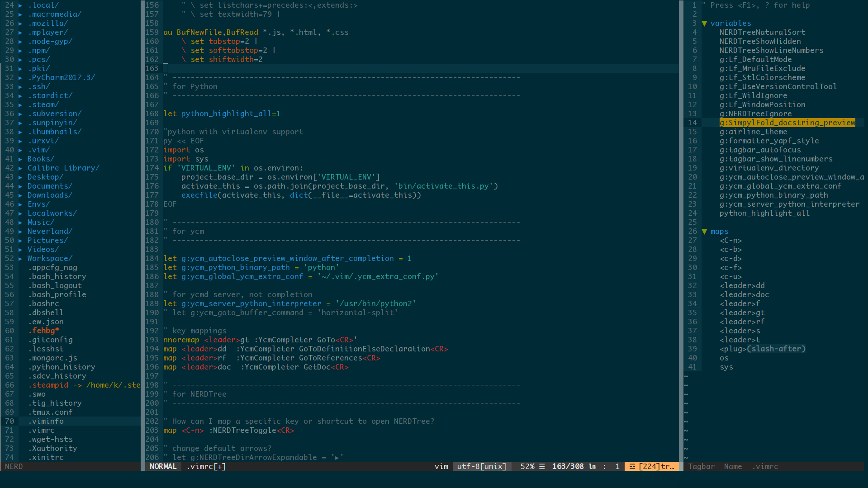This screenshot has height=488, width=868.
Task: Jump to <leader>gt map tag
Action: click(x=742, y=313)
